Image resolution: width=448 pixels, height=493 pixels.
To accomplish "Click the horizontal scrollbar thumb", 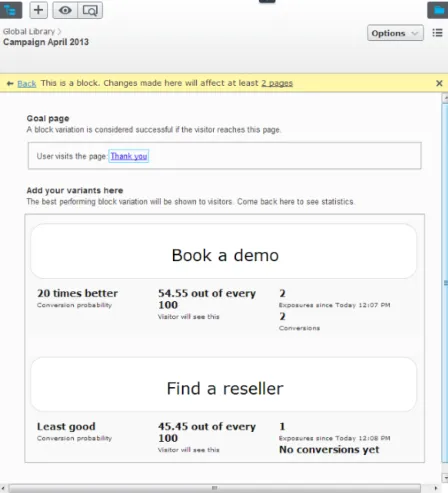I will tap(215, 488).
